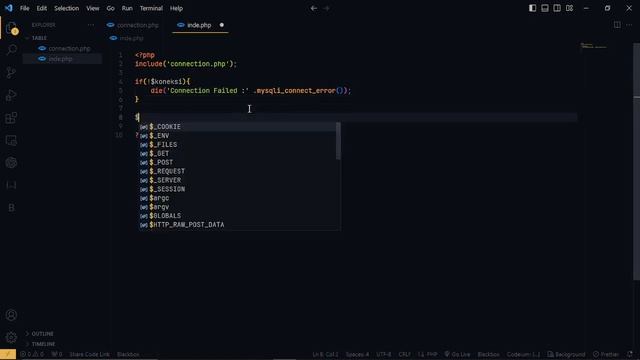Viewport: 640px width, 360px height.
Task: Click Go Live in status bar
Action: [457, 354]
